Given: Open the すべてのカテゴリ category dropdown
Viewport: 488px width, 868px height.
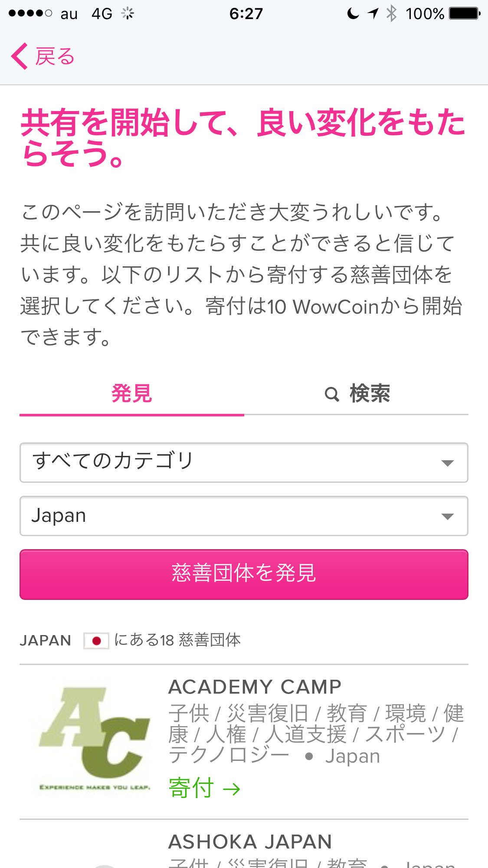Looking at the screenshot, I should [244, 462].
